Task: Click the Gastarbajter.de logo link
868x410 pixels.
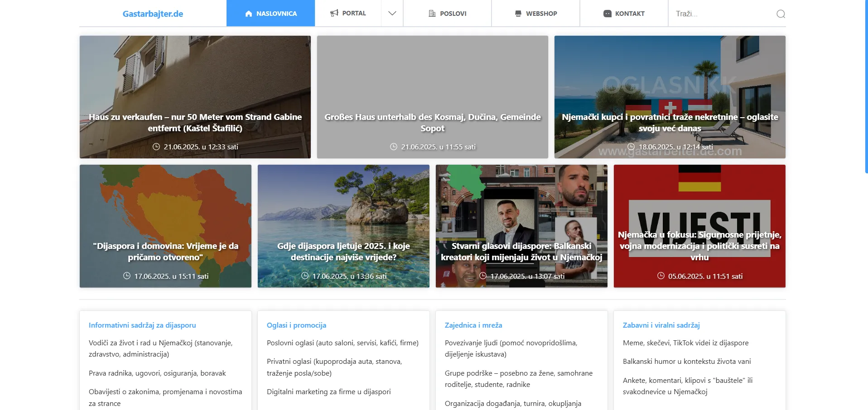Action: click(153, 14)
